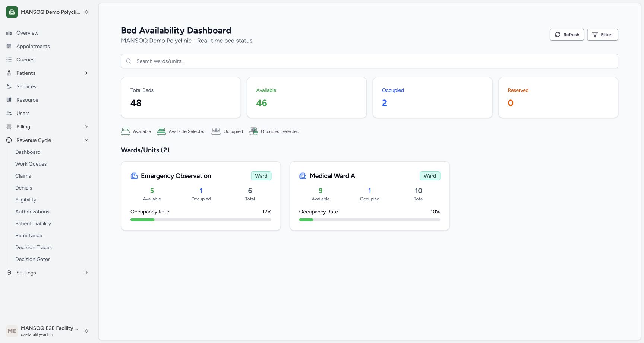
Task: Click the Occupied Selected bed legend icon
Action: point(253,131)
